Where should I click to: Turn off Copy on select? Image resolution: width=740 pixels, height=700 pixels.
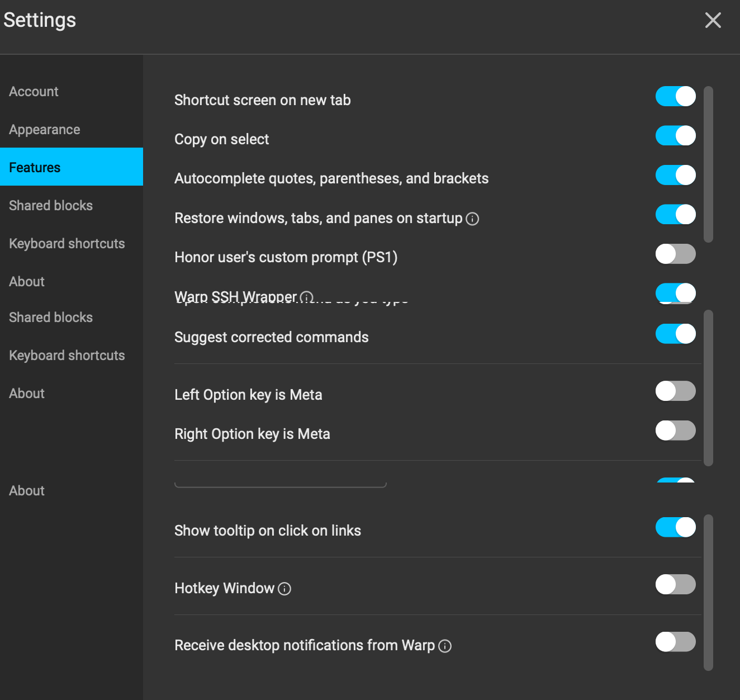675,135
